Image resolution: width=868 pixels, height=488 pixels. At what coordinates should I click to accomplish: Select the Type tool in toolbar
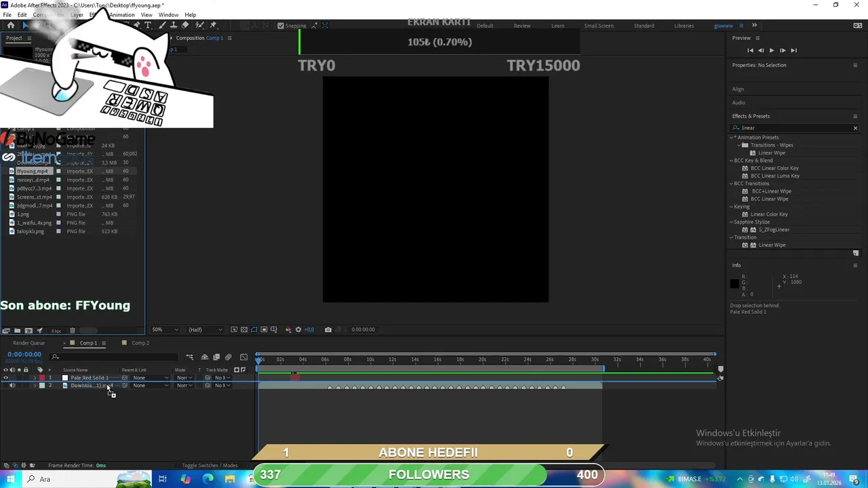(148, 25)
